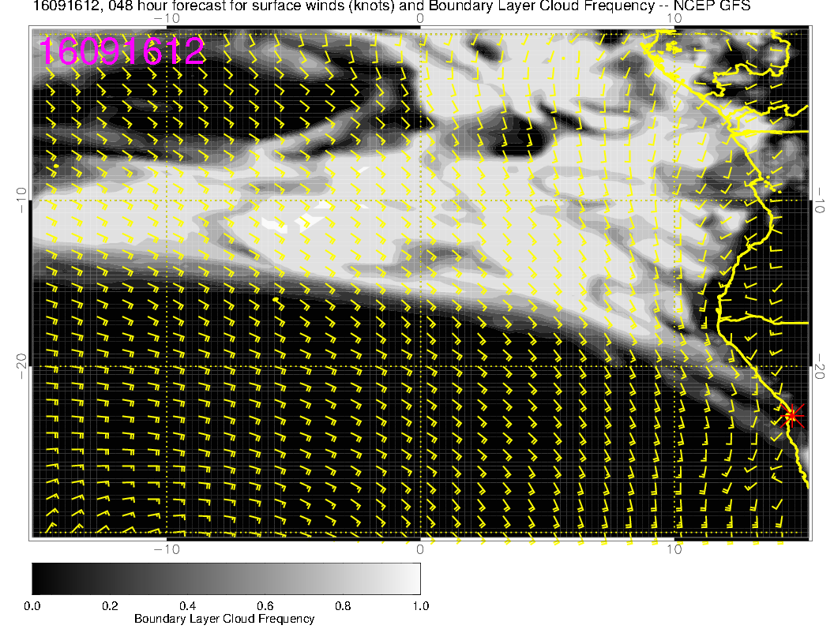
Task: Click the Boundary Layer Cloud Frequency label
Action: tap(224, 619)
